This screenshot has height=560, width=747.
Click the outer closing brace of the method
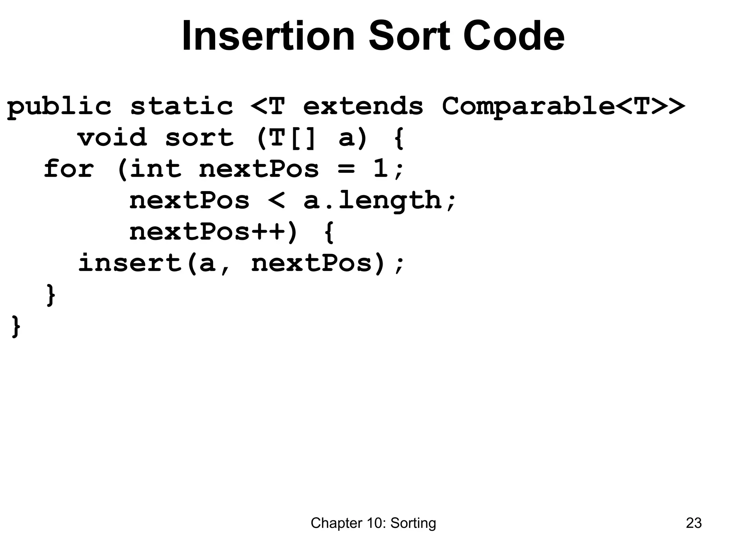pos(16,326)
